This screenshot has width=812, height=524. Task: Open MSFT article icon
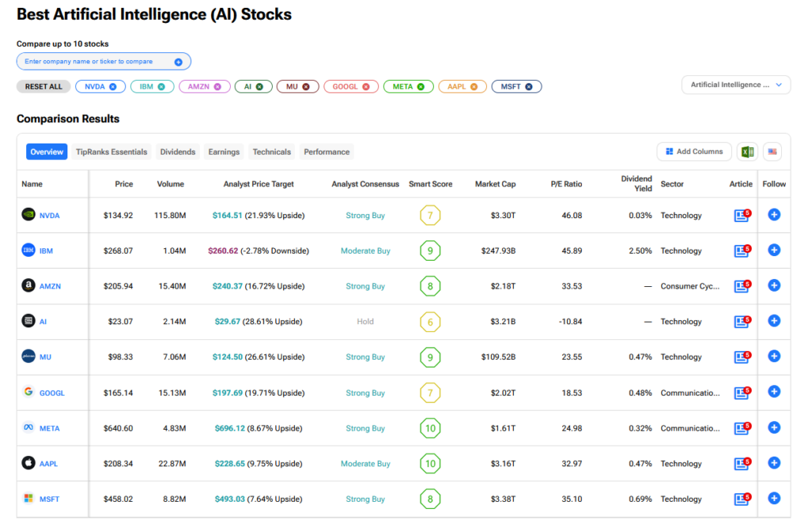[742, 499]
